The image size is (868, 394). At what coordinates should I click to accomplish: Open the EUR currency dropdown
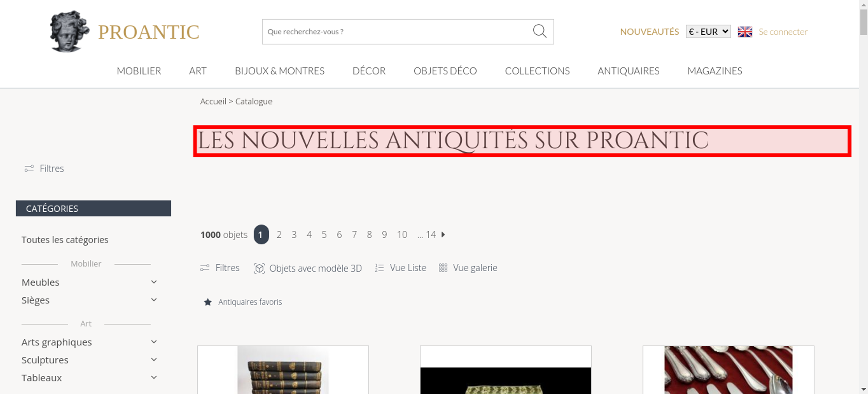pyautogui.click(x=708, y=32)
